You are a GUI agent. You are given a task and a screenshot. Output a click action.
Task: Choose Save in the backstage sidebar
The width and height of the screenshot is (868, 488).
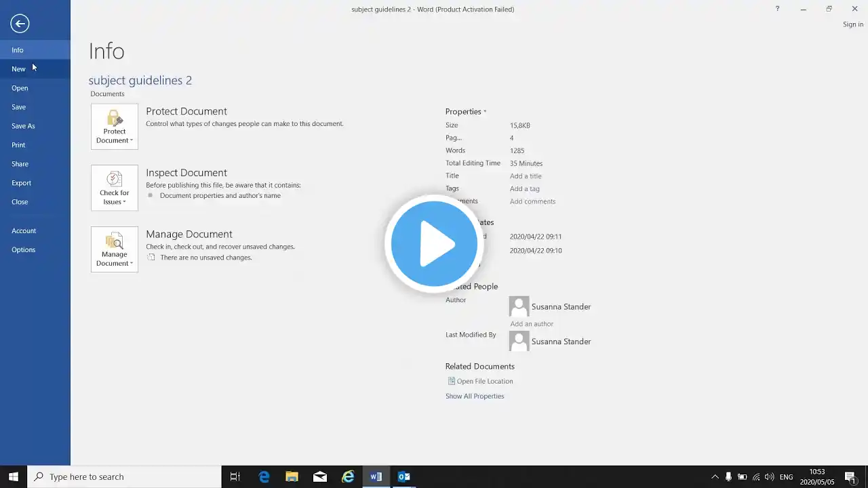coord(35,107)
